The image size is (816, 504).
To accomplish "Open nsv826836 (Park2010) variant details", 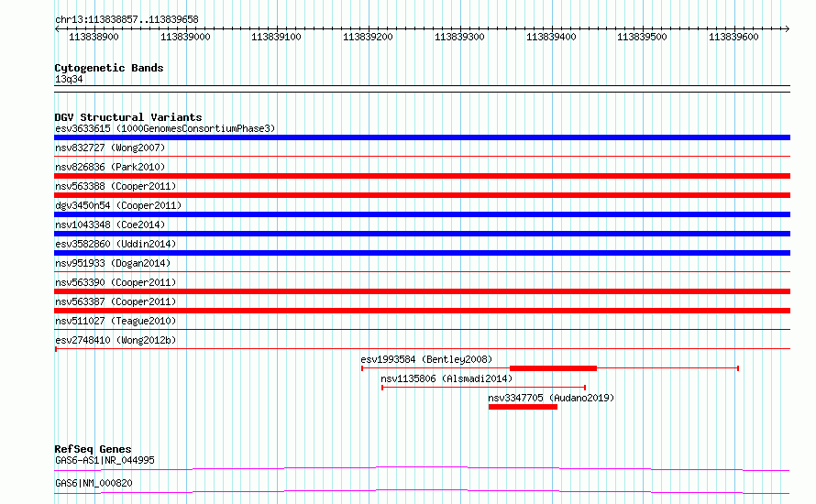I will pos(110,167).
